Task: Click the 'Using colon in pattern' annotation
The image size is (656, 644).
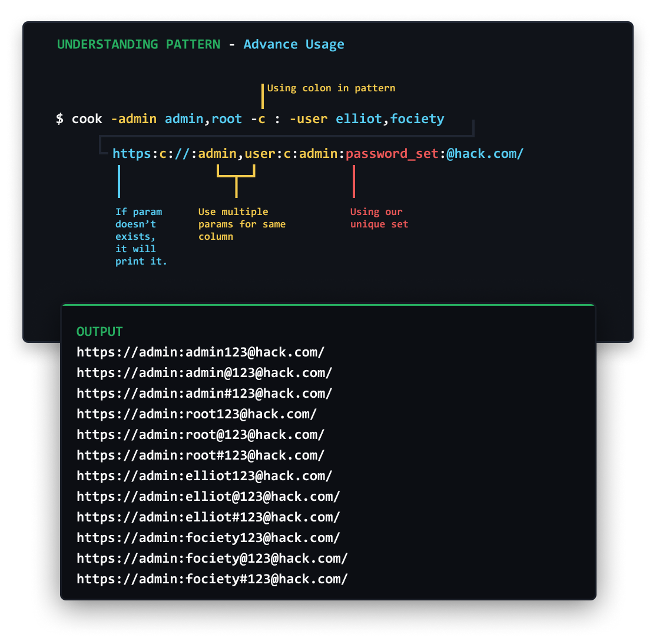Action: tap(331, 88)
